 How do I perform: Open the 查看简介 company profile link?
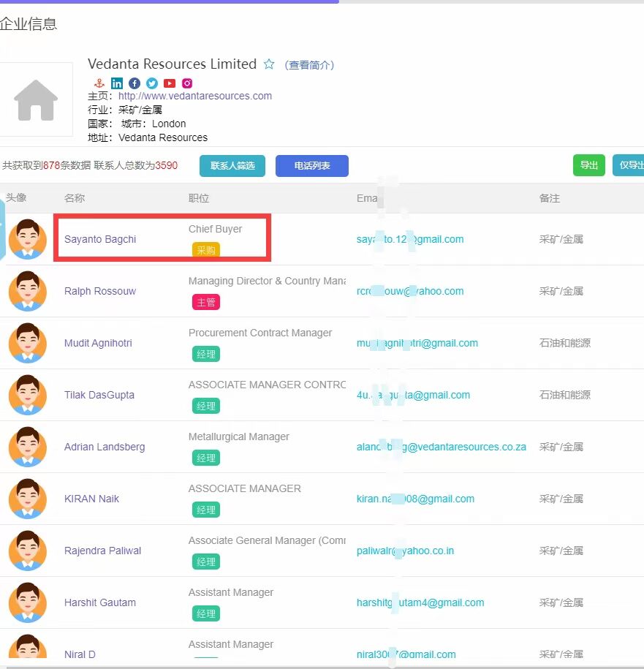click(309, 65)
